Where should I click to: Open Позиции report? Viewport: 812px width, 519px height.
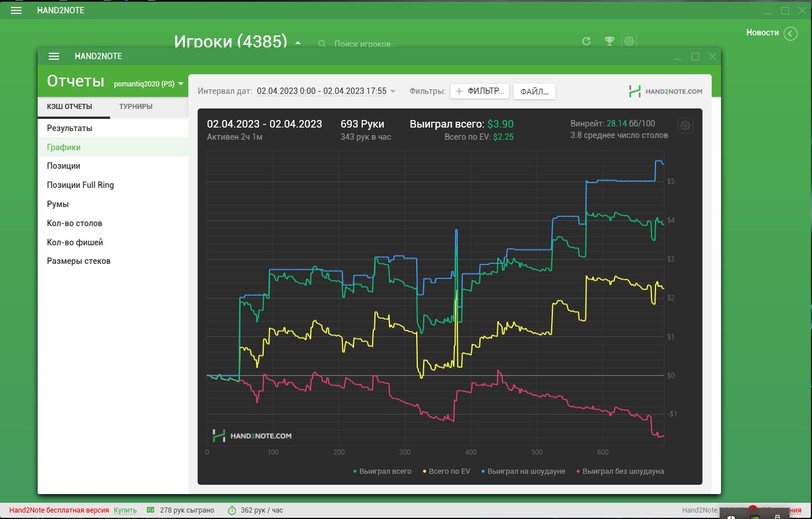point(113,166)
